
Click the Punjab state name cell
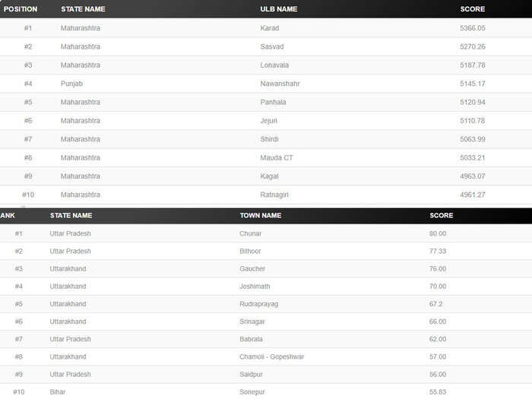[x=71, y=84]
